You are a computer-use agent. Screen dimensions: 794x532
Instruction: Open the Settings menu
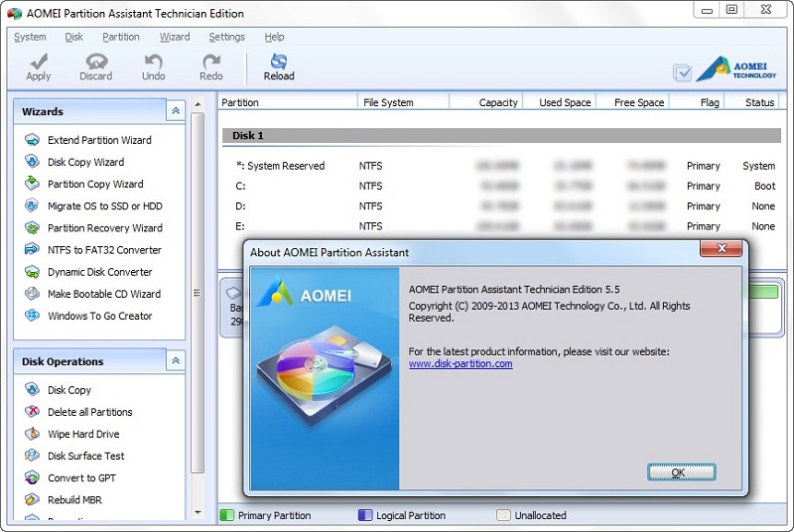pos(227,37)
